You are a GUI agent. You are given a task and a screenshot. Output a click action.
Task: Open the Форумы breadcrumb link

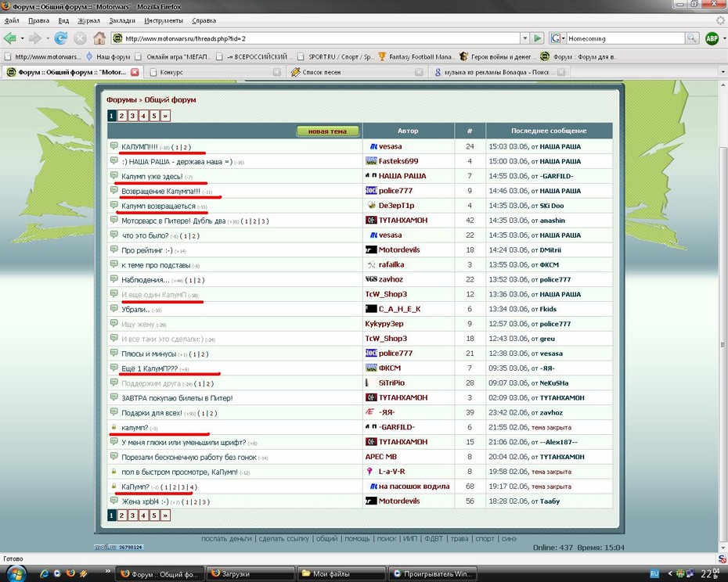click(x=121, y=100)
